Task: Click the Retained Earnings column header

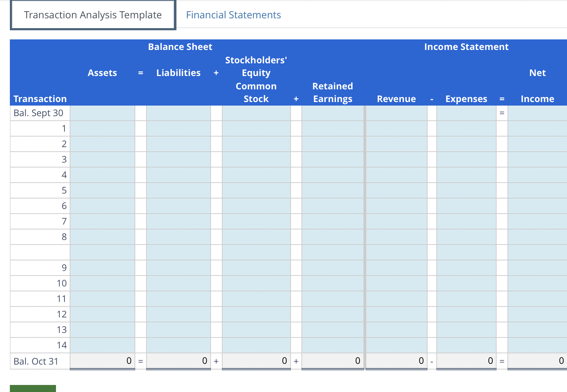Action: [x=333, y=93]
